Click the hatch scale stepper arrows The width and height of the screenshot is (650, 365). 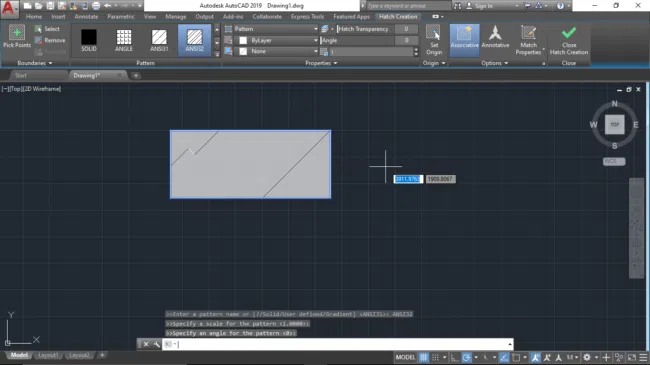pyautogui.click(x=416, y=51)
